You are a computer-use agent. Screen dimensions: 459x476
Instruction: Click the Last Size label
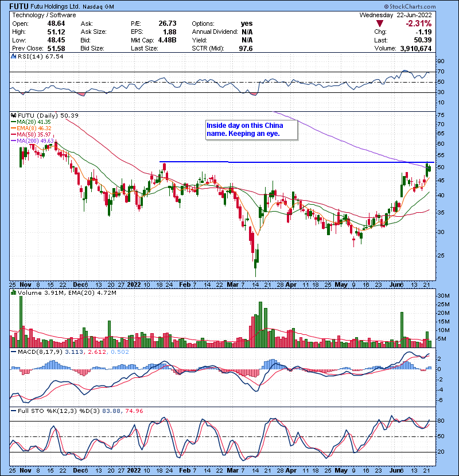(144, 48)
